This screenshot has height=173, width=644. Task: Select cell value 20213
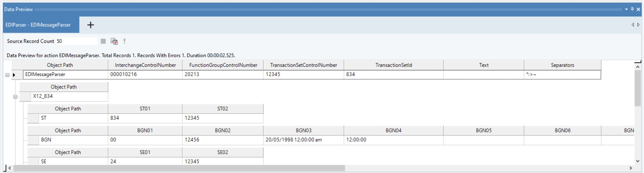pyautogui.click(x=223, y=74)
